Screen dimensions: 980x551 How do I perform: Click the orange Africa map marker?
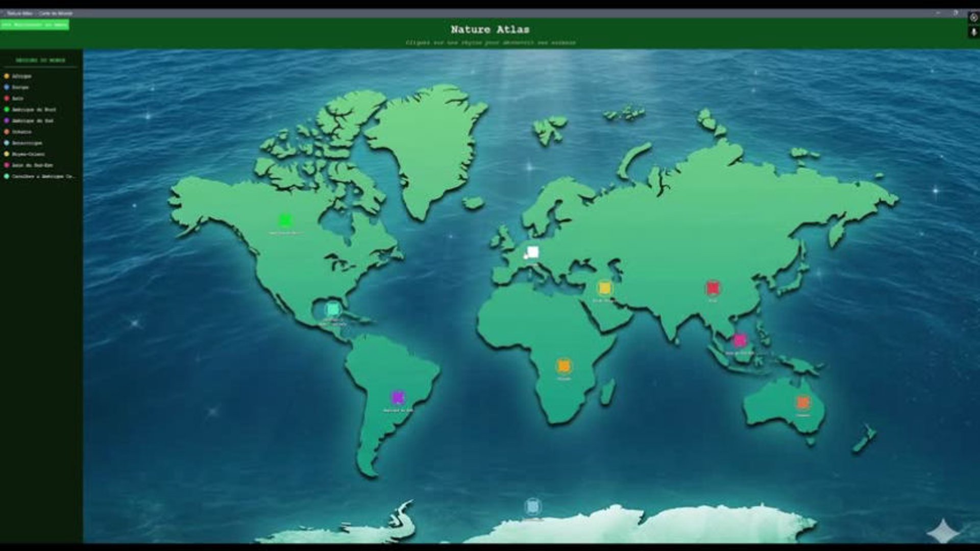563,366
